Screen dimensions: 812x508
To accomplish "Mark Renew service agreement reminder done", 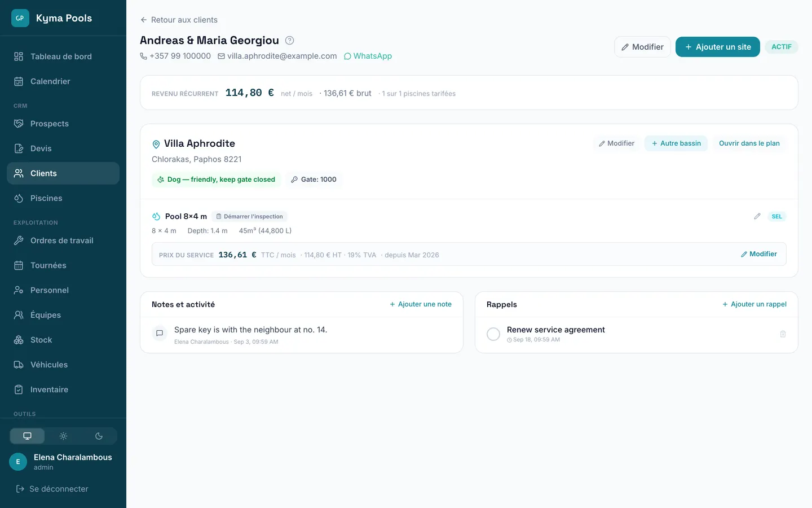I will click(x=493, y=334).
